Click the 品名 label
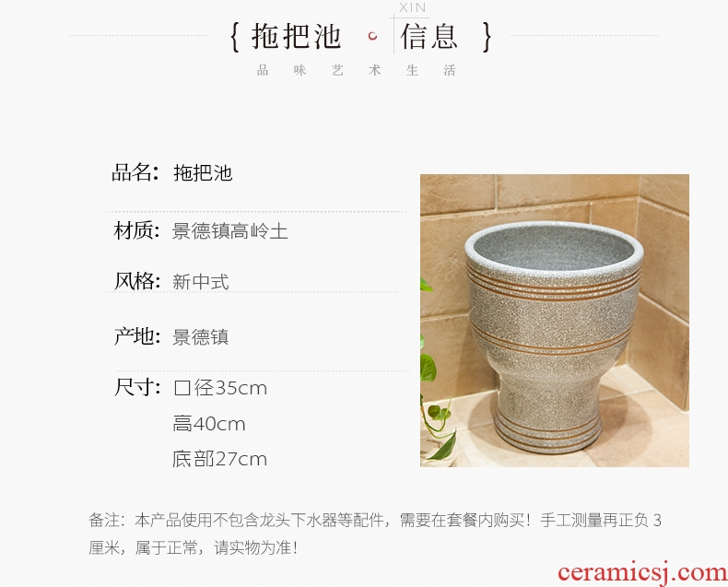 (135, 172)
